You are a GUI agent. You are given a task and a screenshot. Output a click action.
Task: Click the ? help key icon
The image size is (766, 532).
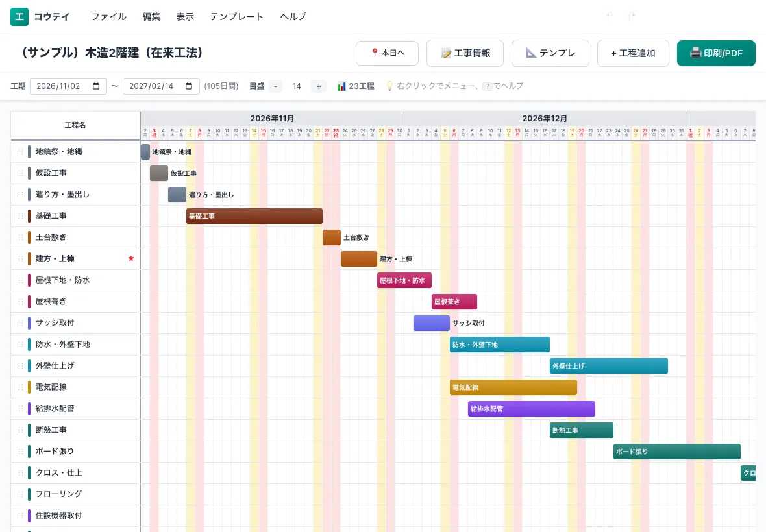487,86
